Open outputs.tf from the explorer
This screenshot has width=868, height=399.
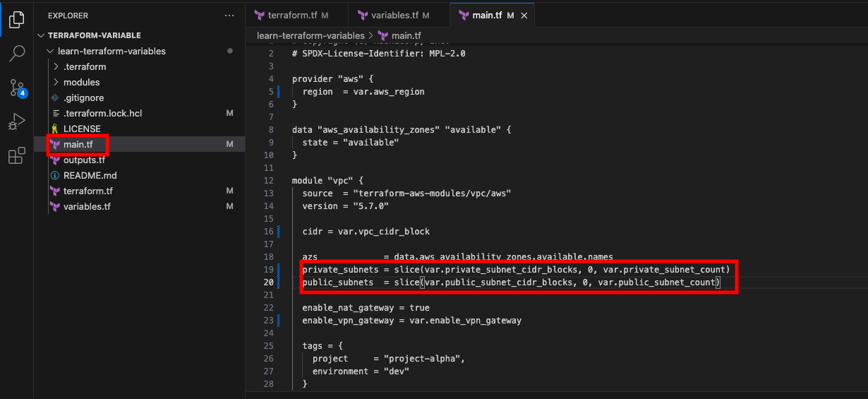(x=84, y=160)
